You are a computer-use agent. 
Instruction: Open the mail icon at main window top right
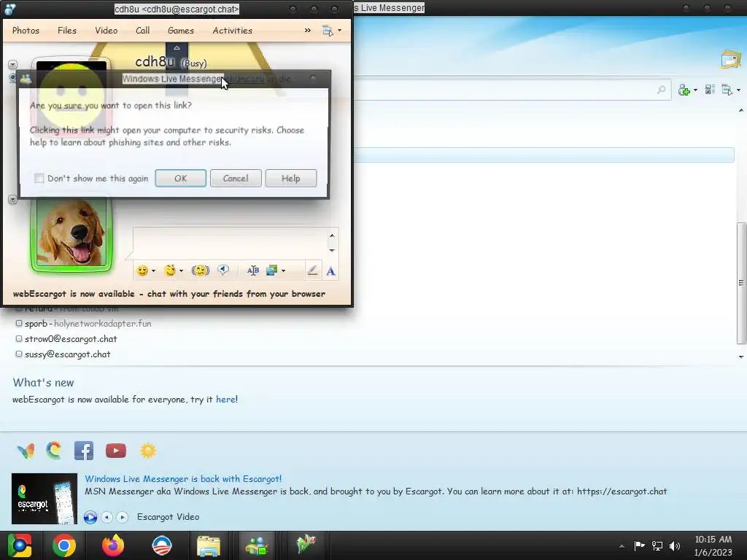coord(731,60)
